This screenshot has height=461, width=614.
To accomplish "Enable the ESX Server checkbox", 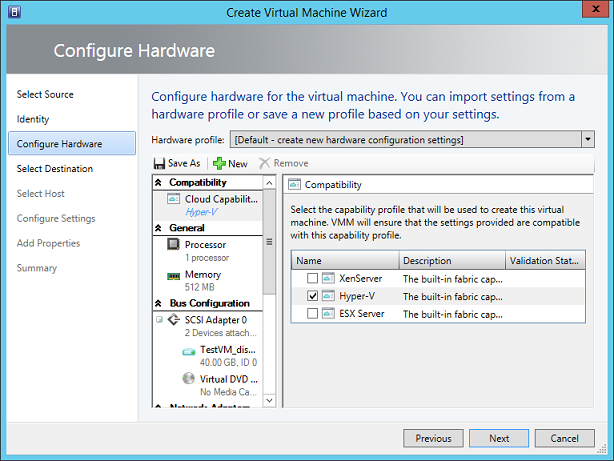I will (x=313, y=313).
